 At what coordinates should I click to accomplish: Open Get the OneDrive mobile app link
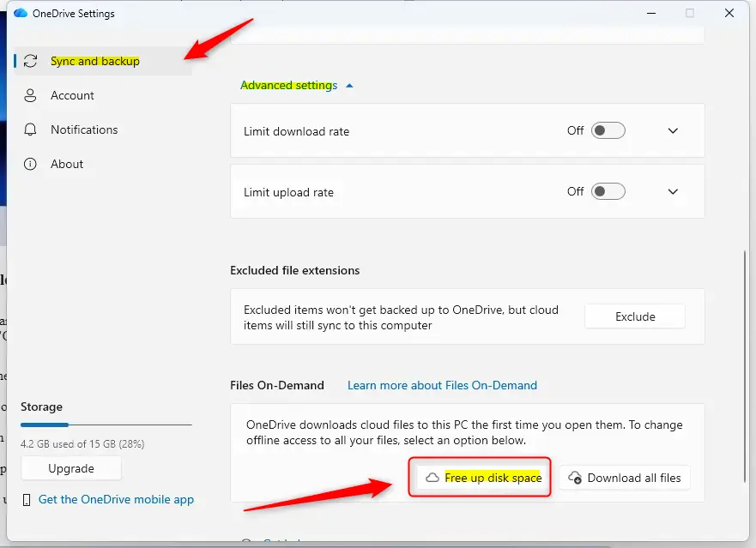116,500
